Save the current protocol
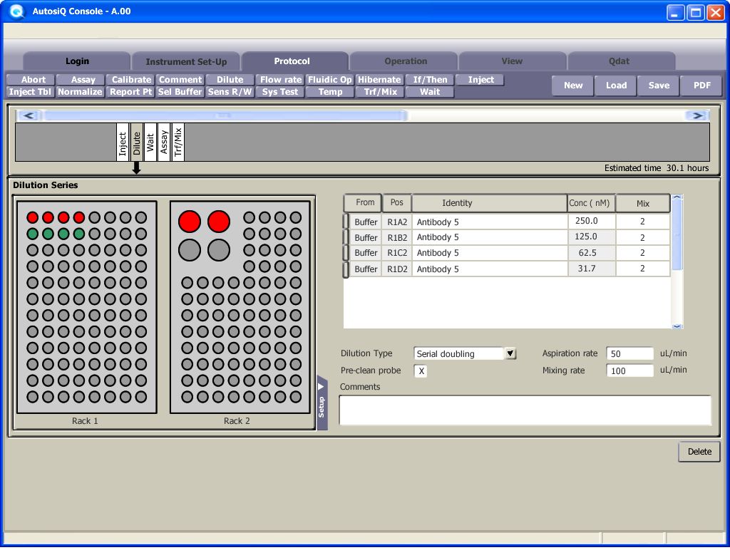Image resolution: width=730 pixels, height=560 pixels. pos(659,85)
